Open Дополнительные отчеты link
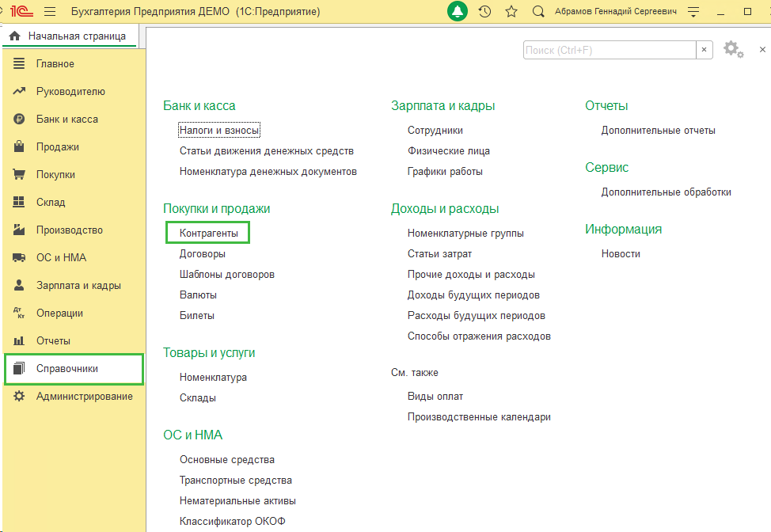The image size is (771, 532). [658, 131]
